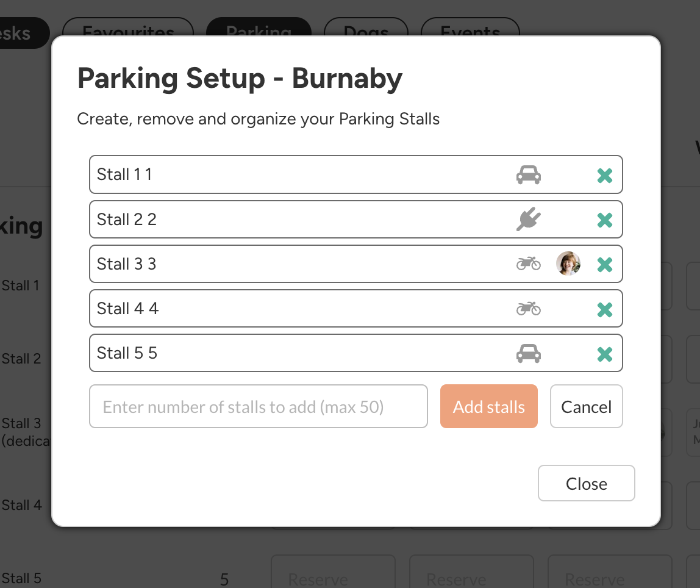Click the motorcycle icon on Stall 4
Screen dimensions: 700x588
528,309
